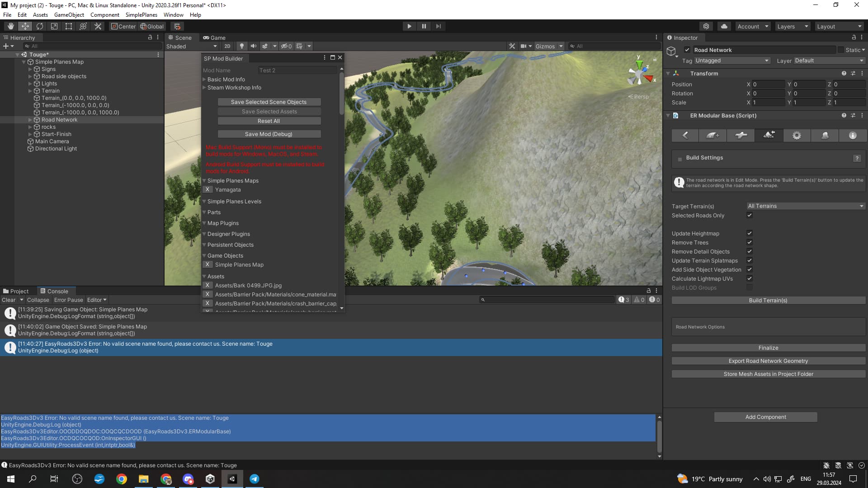Select the Add New Road tab in ER Modular Base

pyautogui.click(x=712, y=135)
